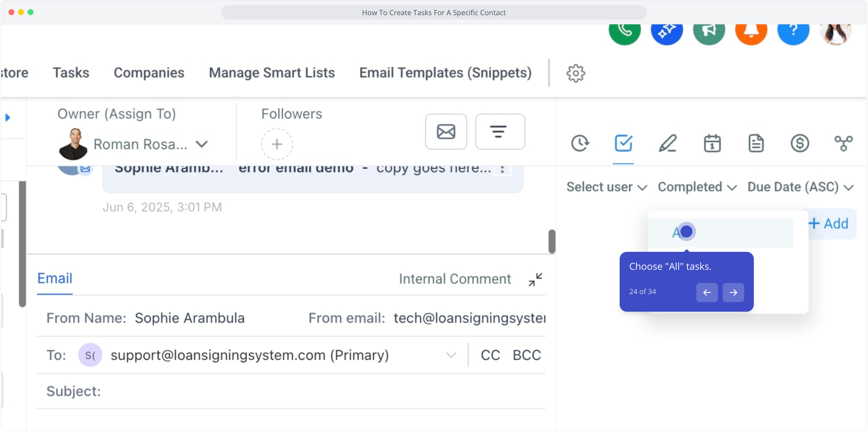This screenshot has height=431, width=868.
Task: Click the green phone dialer icon
Action: coord(624,31)
